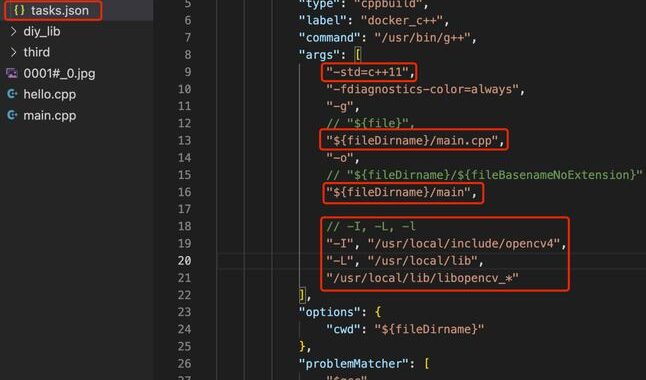Open main.cpp from the explorer
Viewport: 646px width, 380px height.
pos(50,115)
